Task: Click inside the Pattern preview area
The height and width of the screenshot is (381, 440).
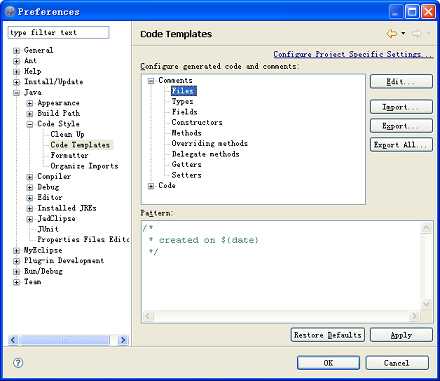Action: [282, 266]
